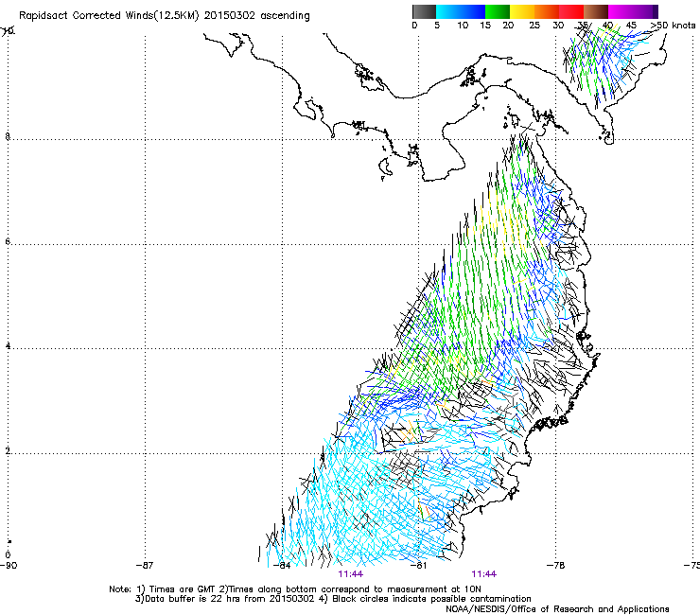Click the '20' value under the color legend
The image size is (700, 615).
[x=508, y=26]
